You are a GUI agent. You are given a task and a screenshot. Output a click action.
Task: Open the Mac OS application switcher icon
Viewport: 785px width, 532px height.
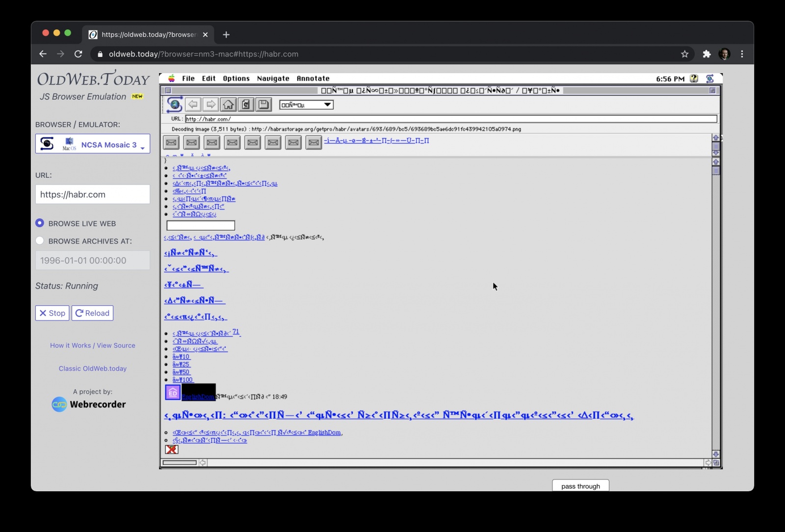[x=709, y=79]
